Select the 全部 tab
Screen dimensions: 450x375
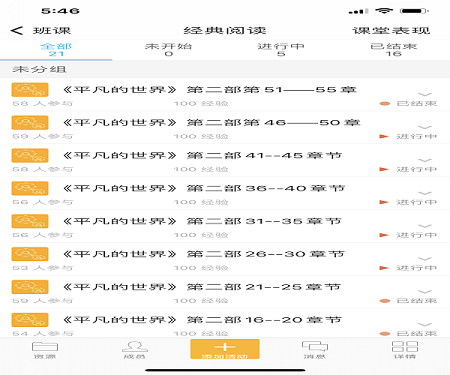click(x=56, y=50)
